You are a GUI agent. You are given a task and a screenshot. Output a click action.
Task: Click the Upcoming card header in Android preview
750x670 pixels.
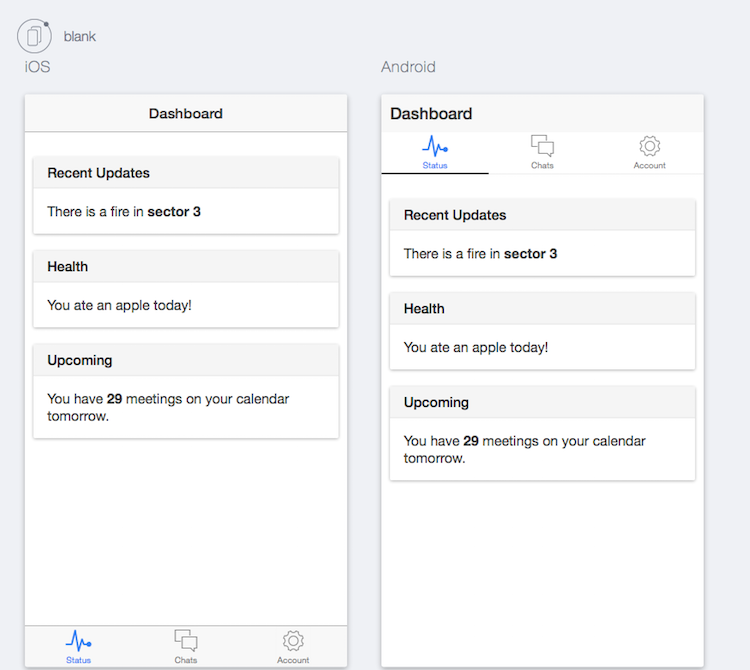(436, 402)
